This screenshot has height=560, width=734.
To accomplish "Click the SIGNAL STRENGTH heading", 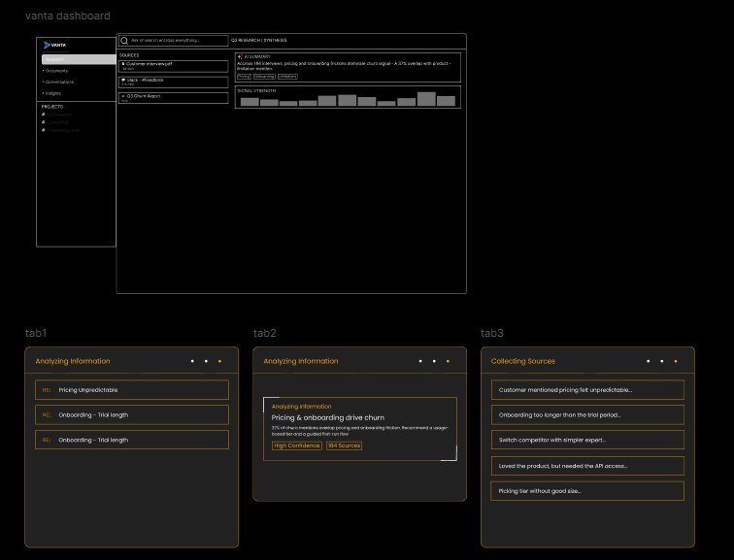I will coord(256,91).
